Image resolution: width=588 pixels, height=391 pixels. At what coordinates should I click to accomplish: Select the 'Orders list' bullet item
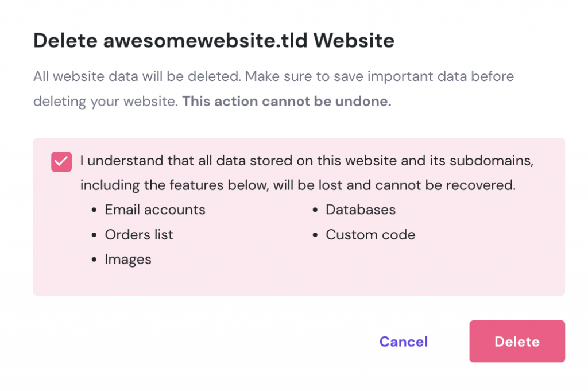pyautogui.click(x=138, y=234)
